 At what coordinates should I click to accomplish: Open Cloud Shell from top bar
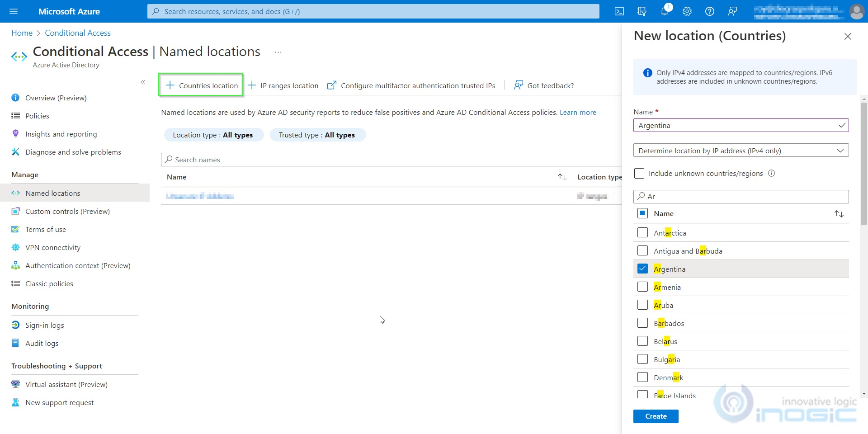coord(619,11)
